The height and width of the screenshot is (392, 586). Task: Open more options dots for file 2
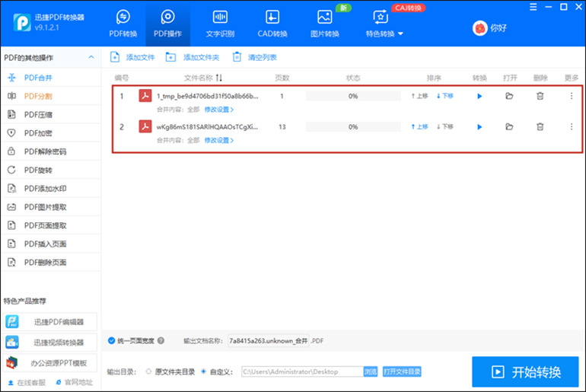point(572,126)
